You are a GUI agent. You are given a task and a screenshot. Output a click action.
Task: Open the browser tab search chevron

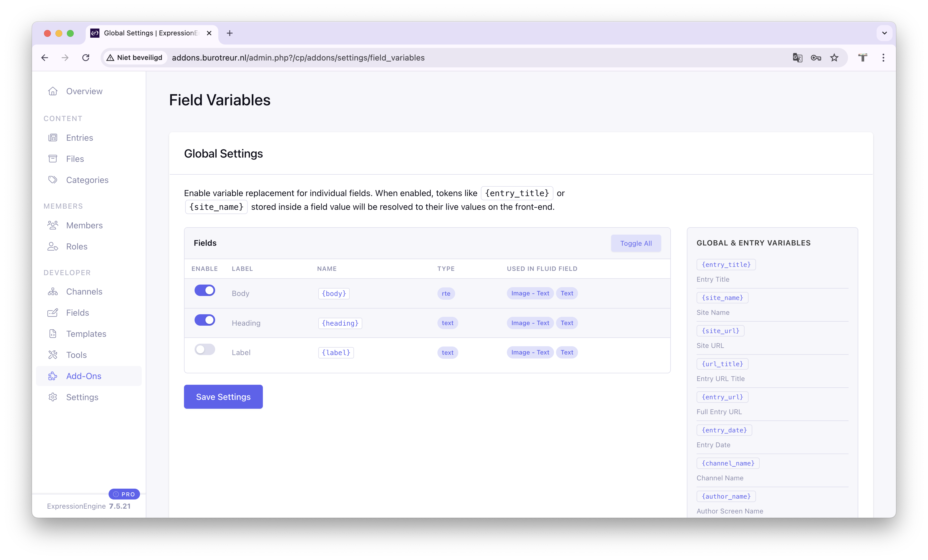pyautogui.click(x=884, y=33)
